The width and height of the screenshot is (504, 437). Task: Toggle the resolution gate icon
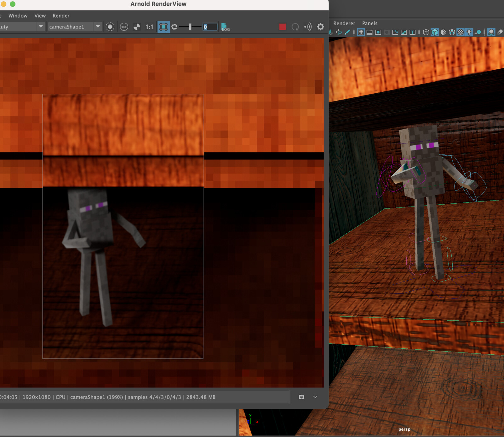coord(378,32)
